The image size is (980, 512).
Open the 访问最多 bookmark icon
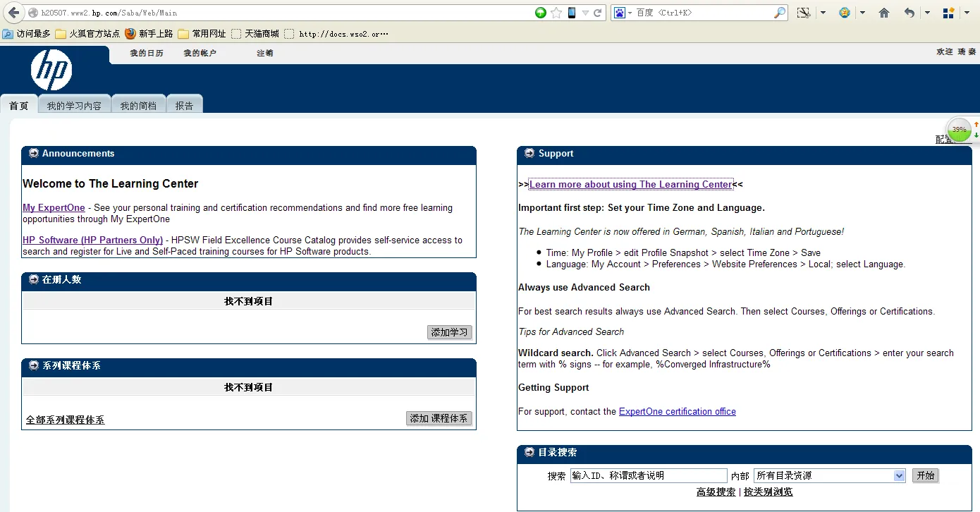point(7,34)
